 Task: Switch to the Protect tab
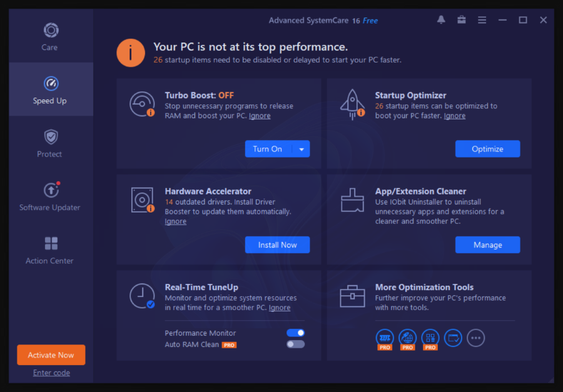[x=49, y=144]
